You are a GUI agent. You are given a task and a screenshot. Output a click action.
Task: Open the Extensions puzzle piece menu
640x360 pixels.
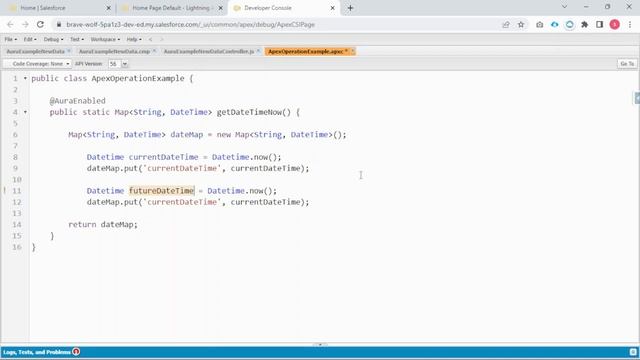[584, 24]
